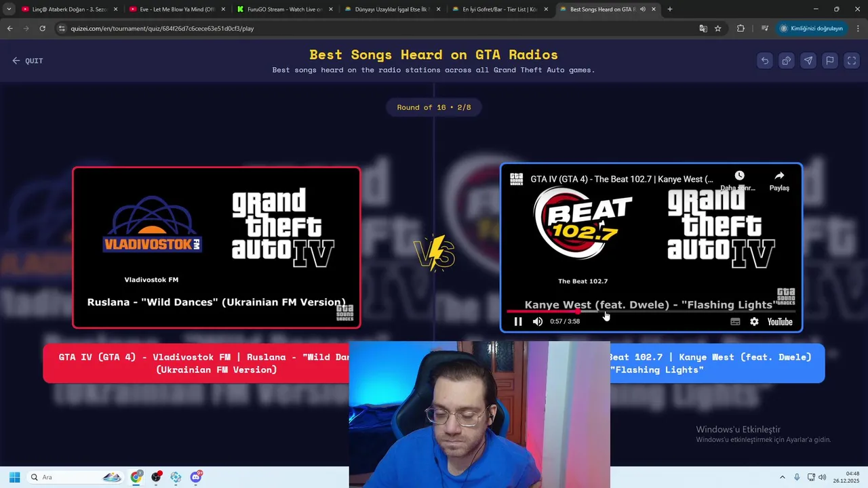The width and height of the screenshot is (868, 488).
Task: Click the flag report icon
Action: tap(830, 60)
